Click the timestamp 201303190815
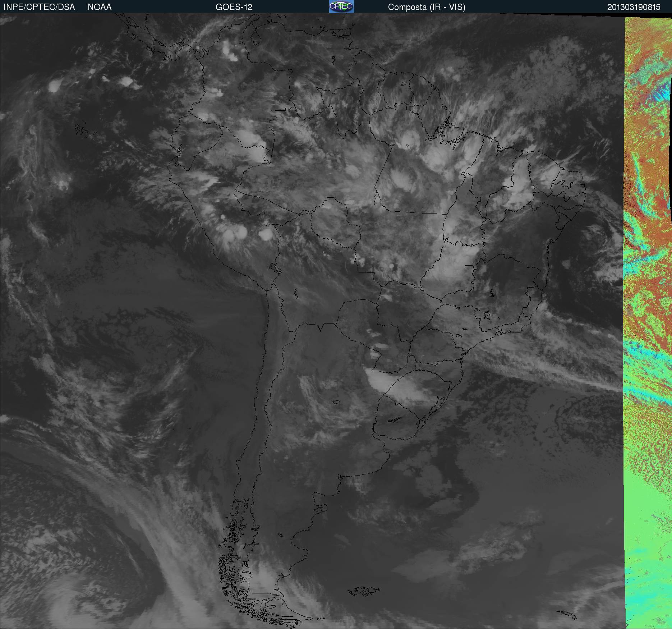Image resolution: width=672 pixels, height=629 pixels. tap(634, 7)
